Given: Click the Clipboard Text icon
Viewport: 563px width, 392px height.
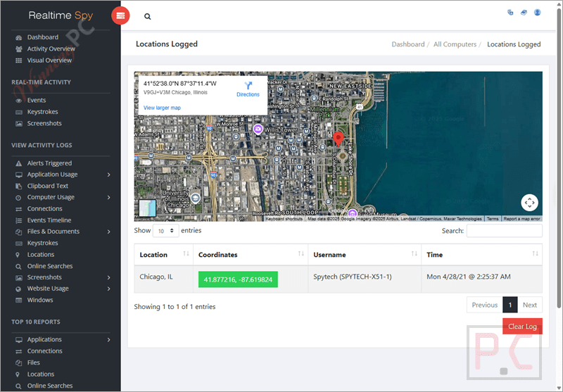Looking at the screenshot, I should 19,186.
